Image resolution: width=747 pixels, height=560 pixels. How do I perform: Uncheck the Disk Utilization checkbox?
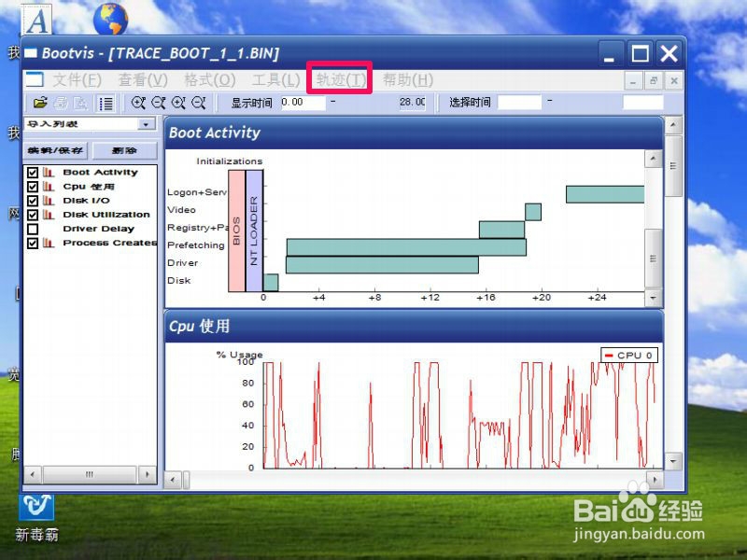coord(33,215)
